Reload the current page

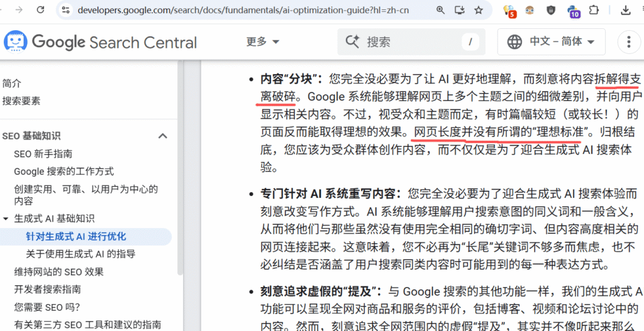pyautogui.click(x=40, y=10)
